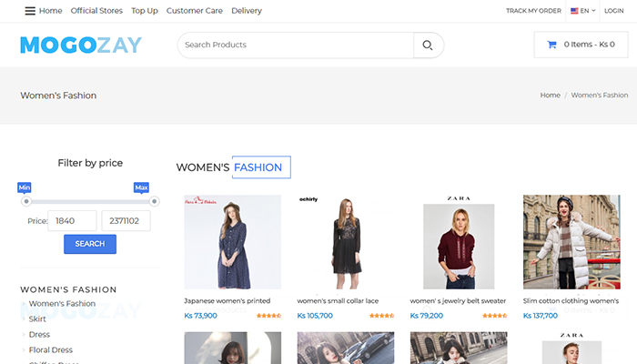Click the flag icon beside EN
The width and height of the screenshot is (637, 364).
[x=574, y=11]
